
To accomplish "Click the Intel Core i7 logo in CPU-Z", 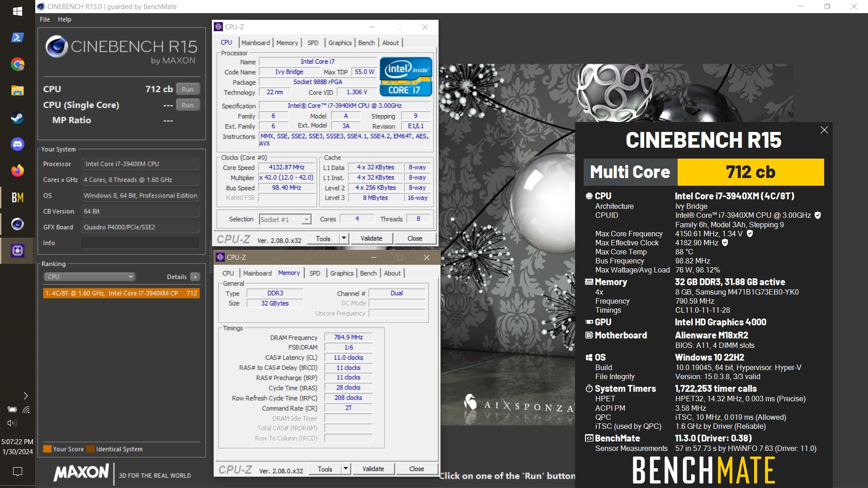I will (x=406, y=76).
